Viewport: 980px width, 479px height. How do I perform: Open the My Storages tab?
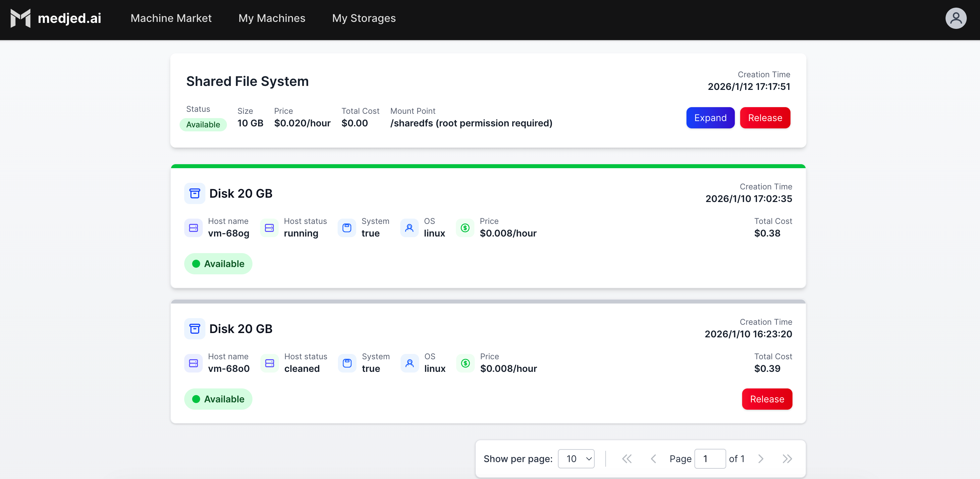364,18
